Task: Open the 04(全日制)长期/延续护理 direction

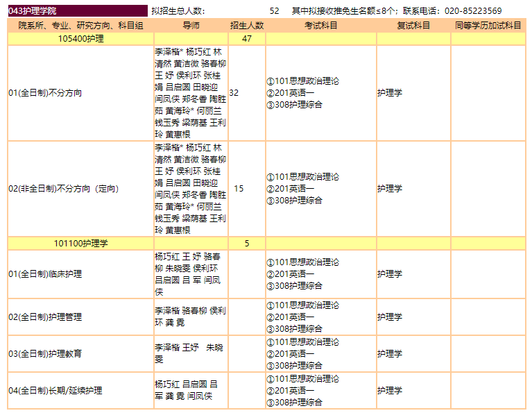Action: [x=55, y=391]
